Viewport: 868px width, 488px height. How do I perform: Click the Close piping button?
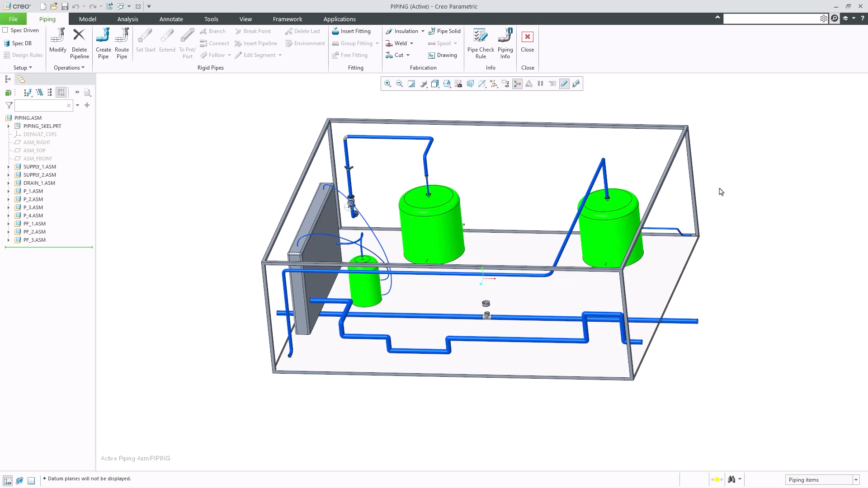pos(527,42)
